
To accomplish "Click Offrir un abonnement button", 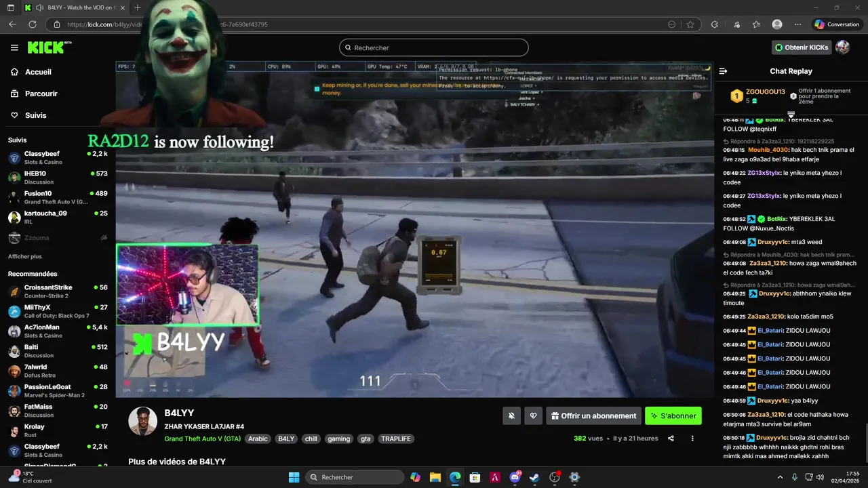I will coord(593,416).
